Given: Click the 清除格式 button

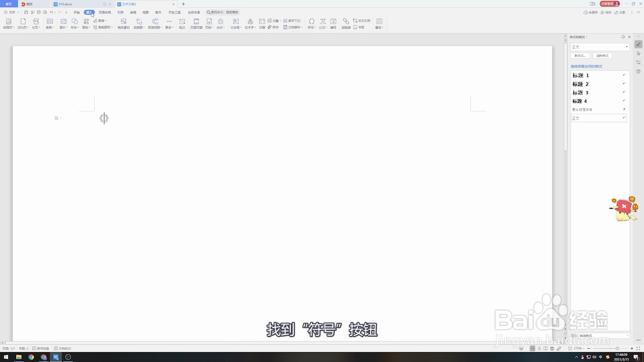Looking at the screenshot, I should tap(602, 56).
